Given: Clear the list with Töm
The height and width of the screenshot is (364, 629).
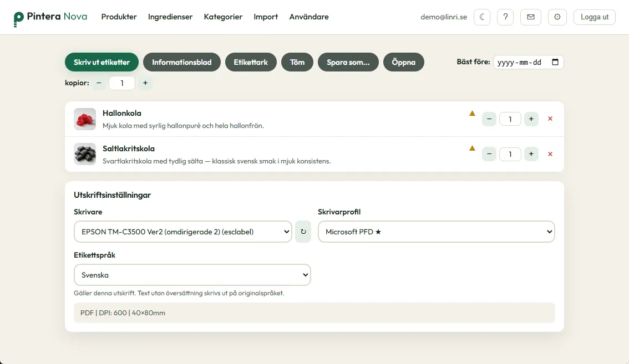Looking at the screenshot, I should pyautogui.click(x=297, y=62).
